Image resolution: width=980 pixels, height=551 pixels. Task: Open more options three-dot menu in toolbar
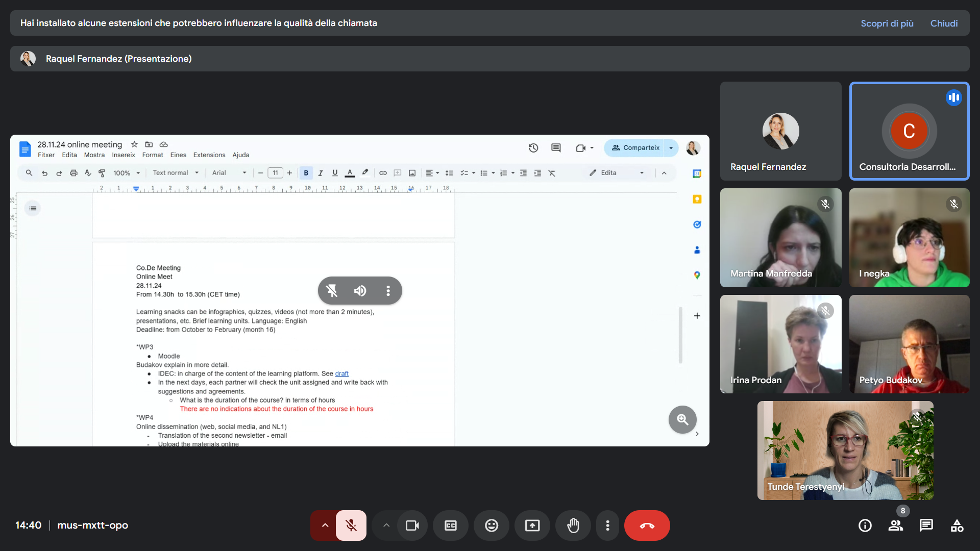click(607, 525)
